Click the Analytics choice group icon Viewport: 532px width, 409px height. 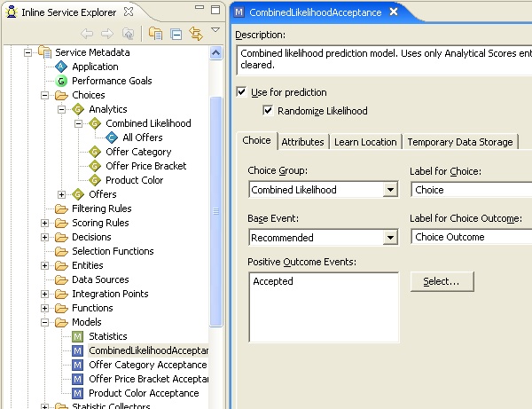click(78, 109)
